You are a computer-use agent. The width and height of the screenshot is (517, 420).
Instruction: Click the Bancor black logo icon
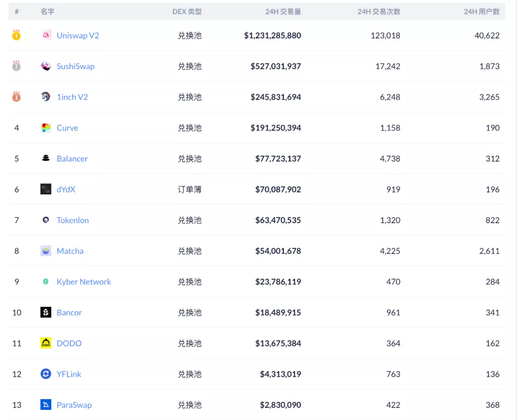click(x=46, y=312)
